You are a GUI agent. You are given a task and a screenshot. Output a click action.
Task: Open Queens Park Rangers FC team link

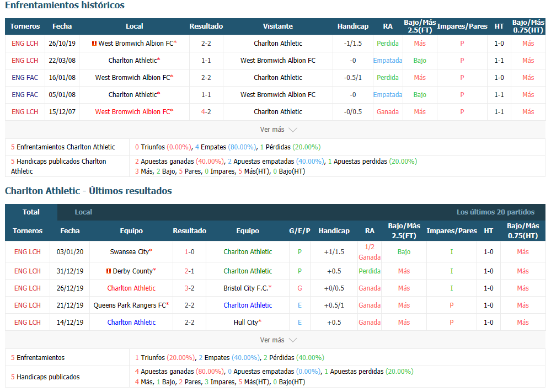(x=130, y=305)
